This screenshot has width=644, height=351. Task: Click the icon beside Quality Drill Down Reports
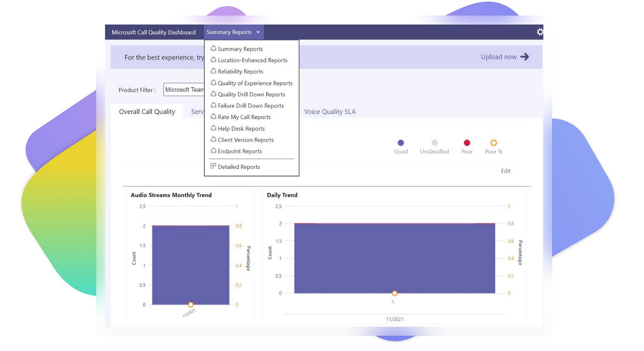click(213, 94)
